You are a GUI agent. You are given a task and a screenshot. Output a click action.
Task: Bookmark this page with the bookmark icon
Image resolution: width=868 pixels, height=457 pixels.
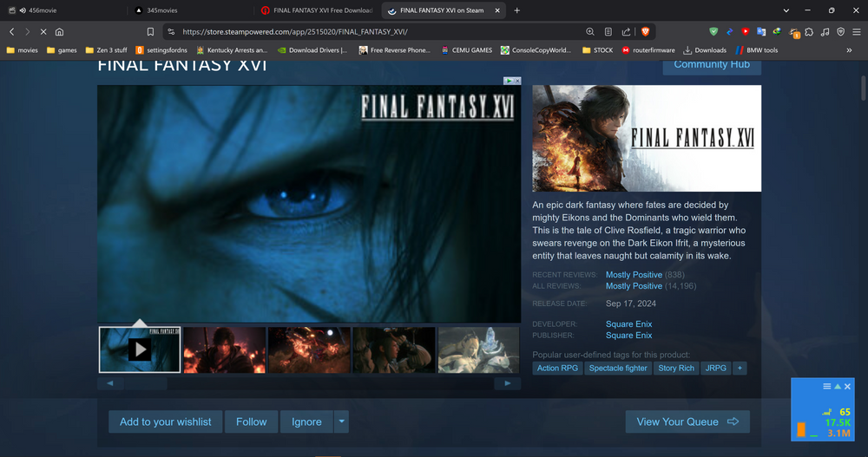pos(150,32)
